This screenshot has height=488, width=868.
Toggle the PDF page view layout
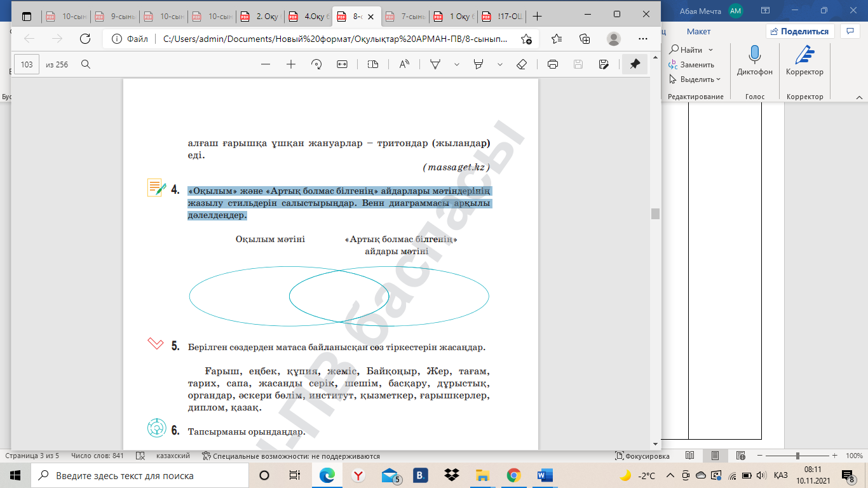click(373, 64)
